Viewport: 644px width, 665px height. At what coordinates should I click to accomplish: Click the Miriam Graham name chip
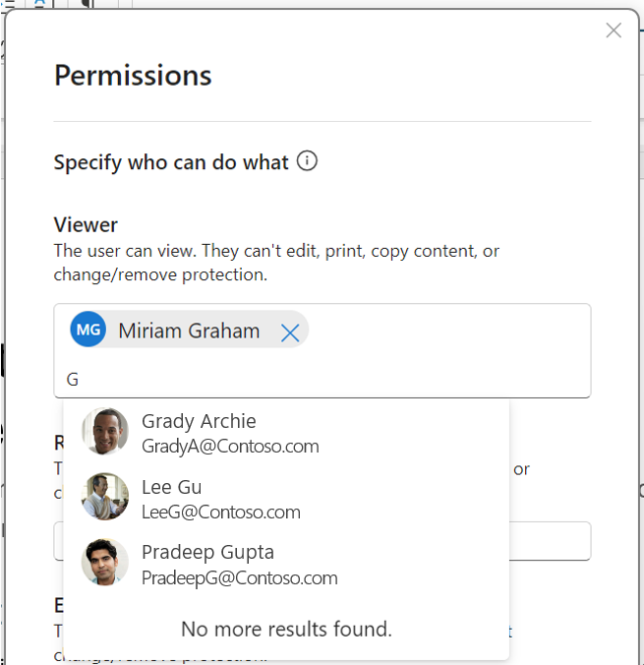coord(189,332)
